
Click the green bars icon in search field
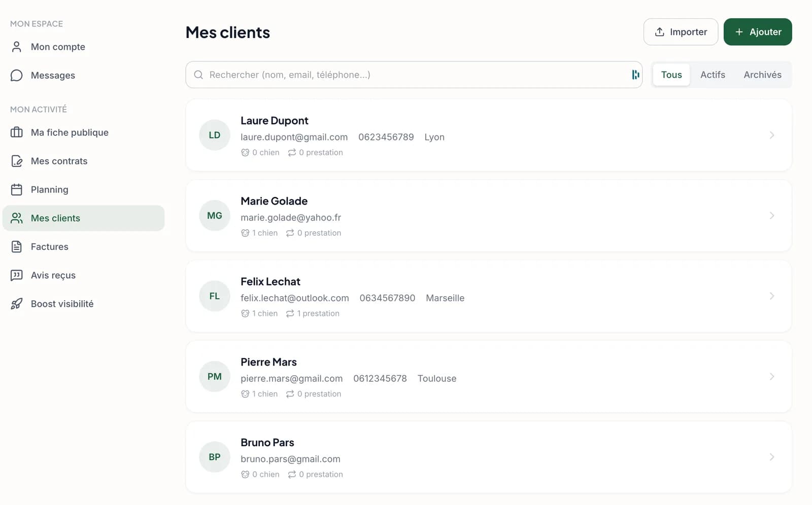pos(635,75)
